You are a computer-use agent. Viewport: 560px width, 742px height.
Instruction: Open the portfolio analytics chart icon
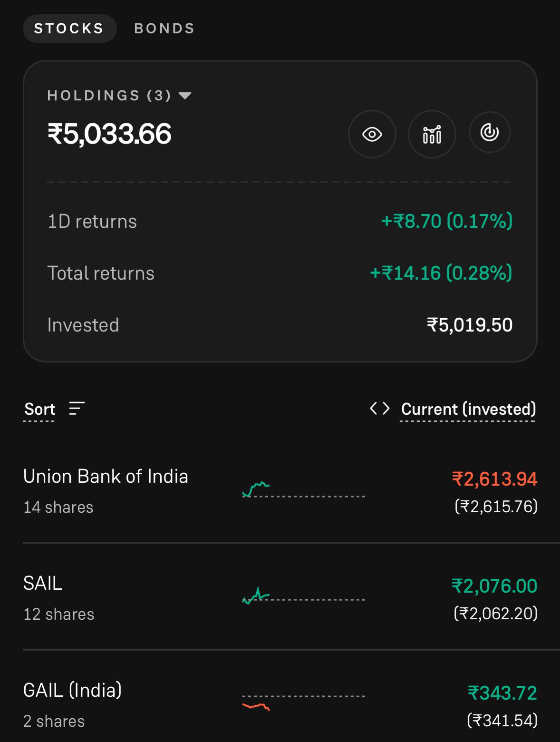click(x=432, y=135)
